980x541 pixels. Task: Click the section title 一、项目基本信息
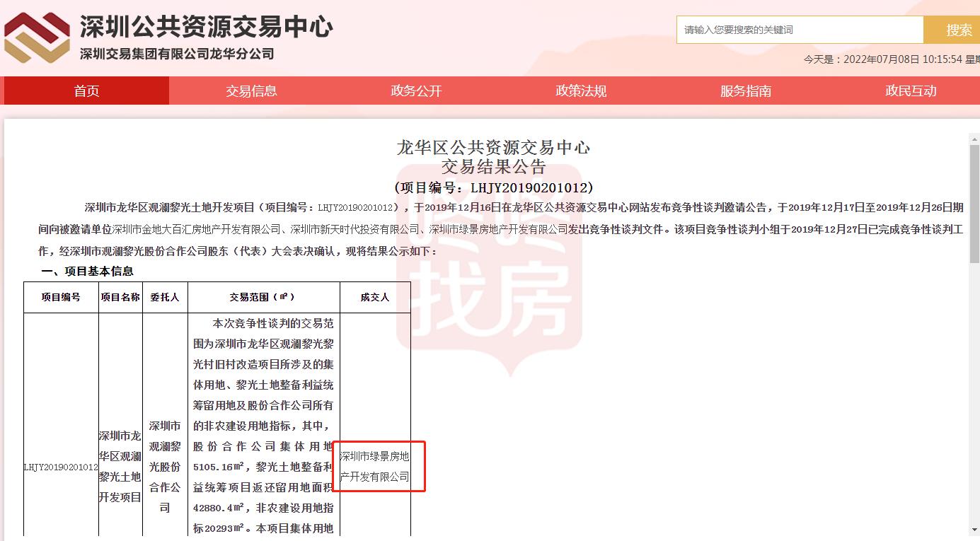pyautogui.click(x=87, y=271)
